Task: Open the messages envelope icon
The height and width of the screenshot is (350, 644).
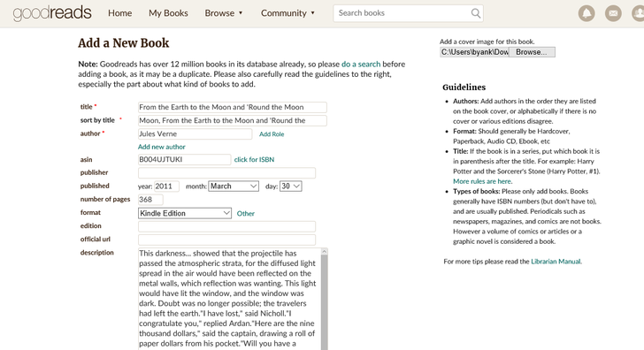Action: (613, 13)
